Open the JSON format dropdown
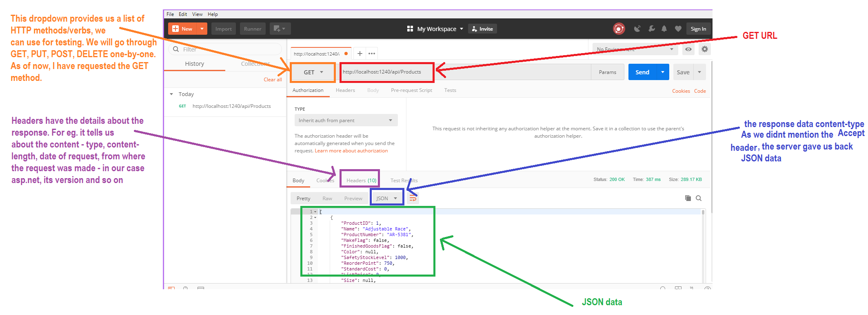Viewport: 868px width, 315px height. 386,199
